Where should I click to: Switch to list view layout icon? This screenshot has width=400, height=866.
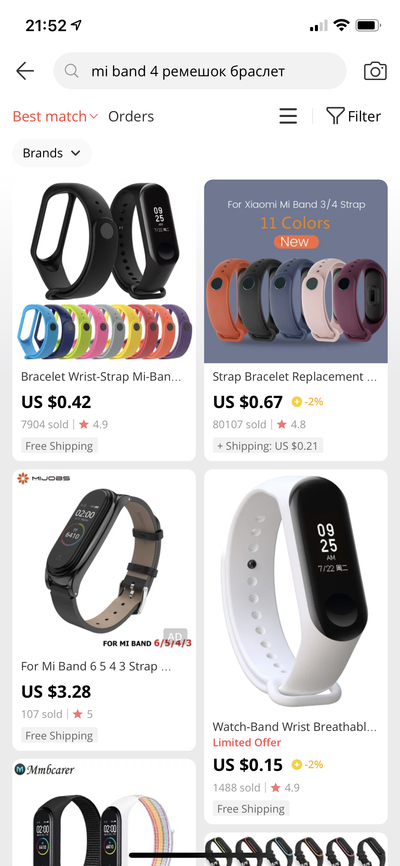(288, 116)
